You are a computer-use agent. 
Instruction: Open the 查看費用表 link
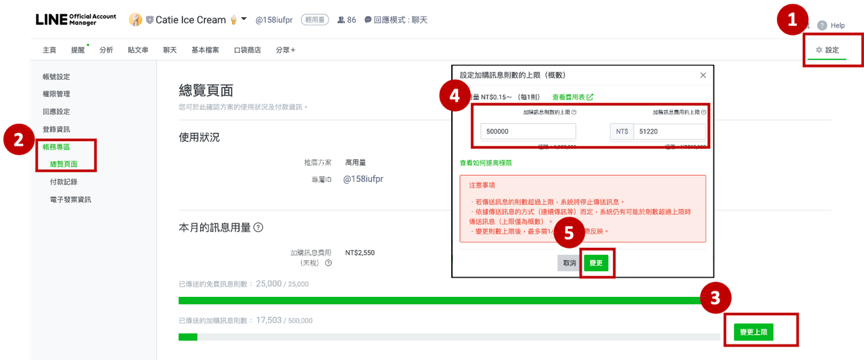click(569, 96)
